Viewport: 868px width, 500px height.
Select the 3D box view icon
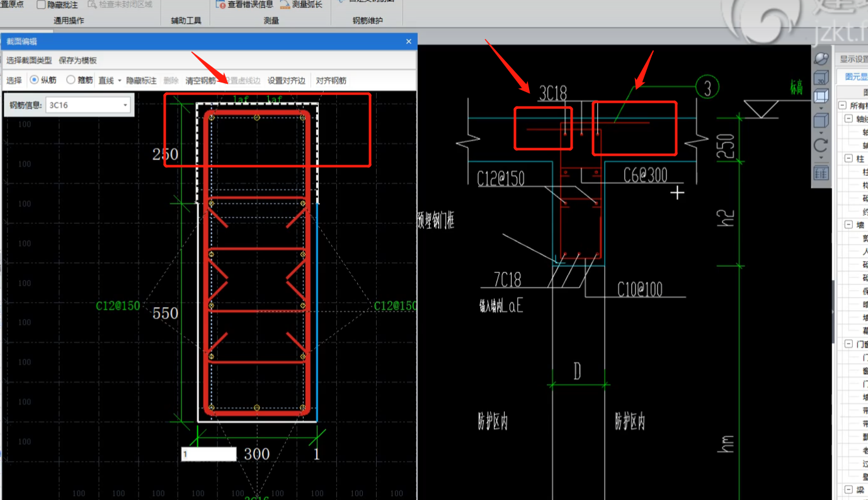(821, 78)
